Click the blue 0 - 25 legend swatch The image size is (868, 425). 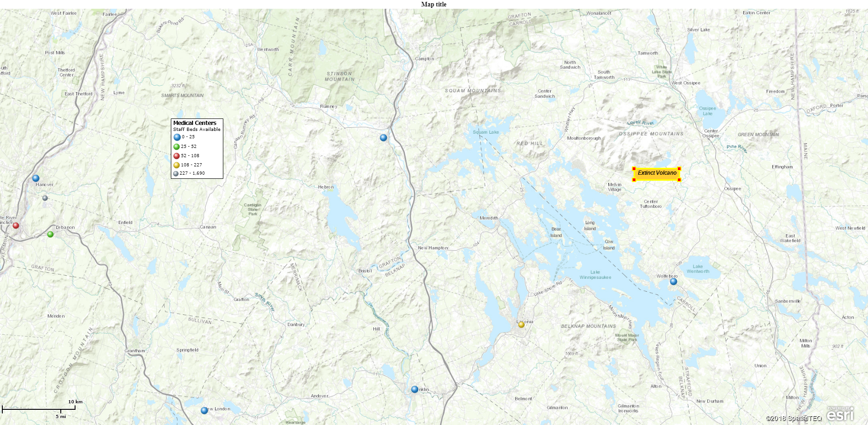coord(177,137)
